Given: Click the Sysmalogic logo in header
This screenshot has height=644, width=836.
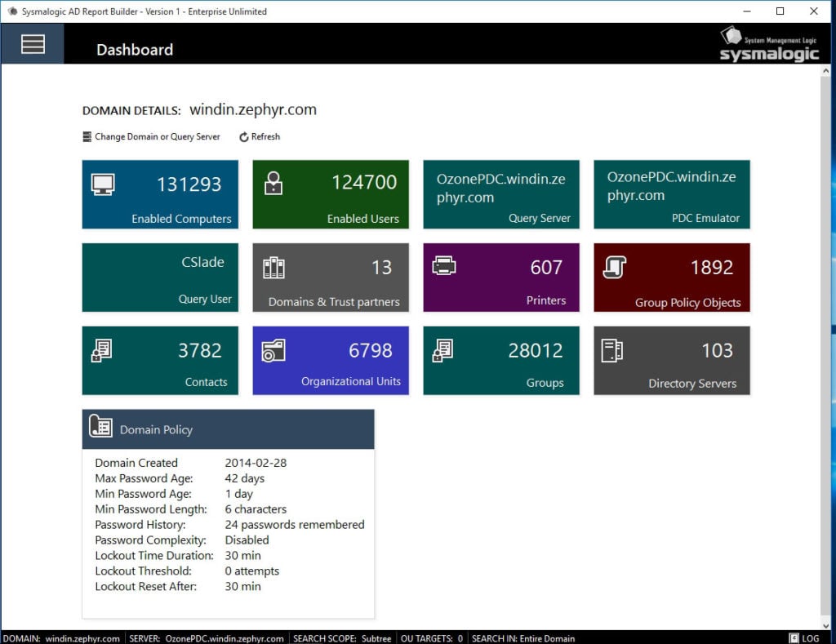Looking at the screenshot, I should point(769,44).
